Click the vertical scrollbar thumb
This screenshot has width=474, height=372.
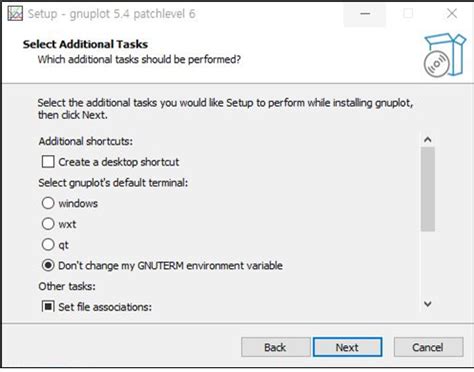tap(428, 189)
